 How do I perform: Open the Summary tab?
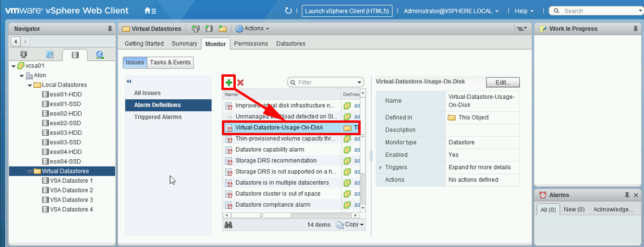click(x=184, y=44)
